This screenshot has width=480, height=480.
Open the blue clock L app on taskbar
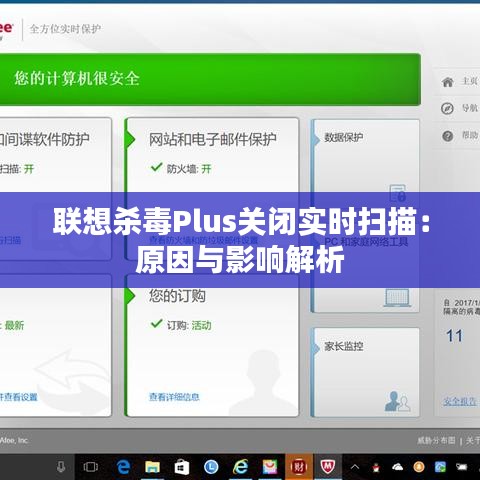point(211,467)
